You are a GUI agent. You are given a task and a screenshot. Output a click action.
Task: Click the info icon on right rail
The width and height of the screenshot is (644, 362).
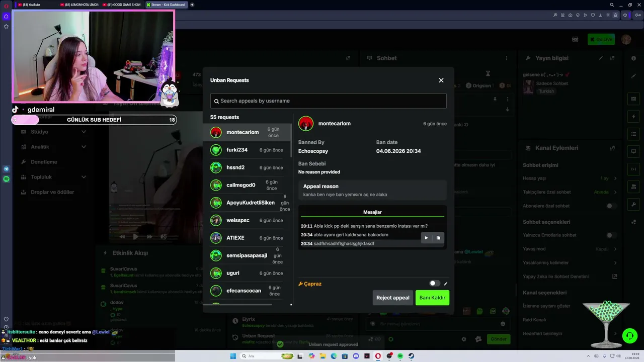pos(633,58)
